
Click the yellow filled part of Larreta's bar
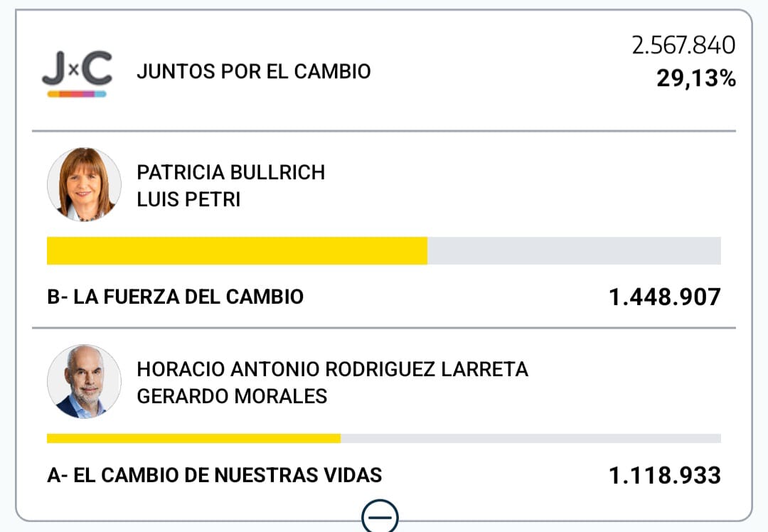tap(193, 438)
